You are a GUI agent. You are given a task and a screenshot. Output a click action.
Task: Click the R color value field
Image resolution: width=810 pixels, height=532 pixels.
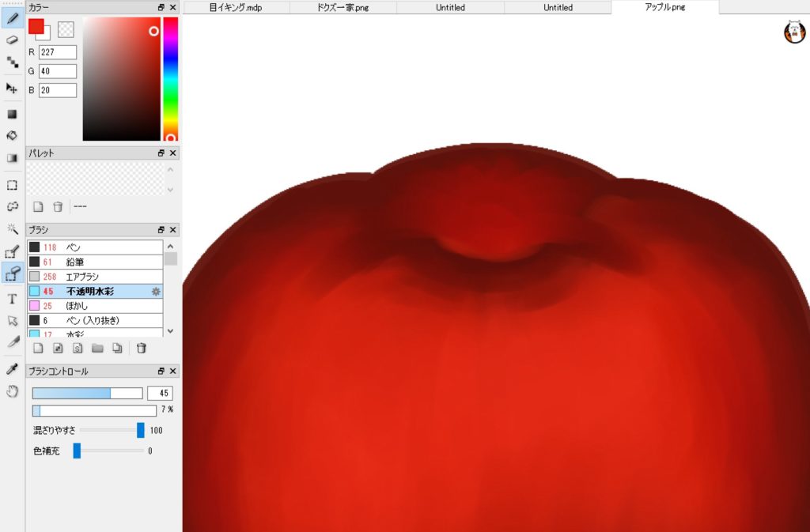point(58,52)
